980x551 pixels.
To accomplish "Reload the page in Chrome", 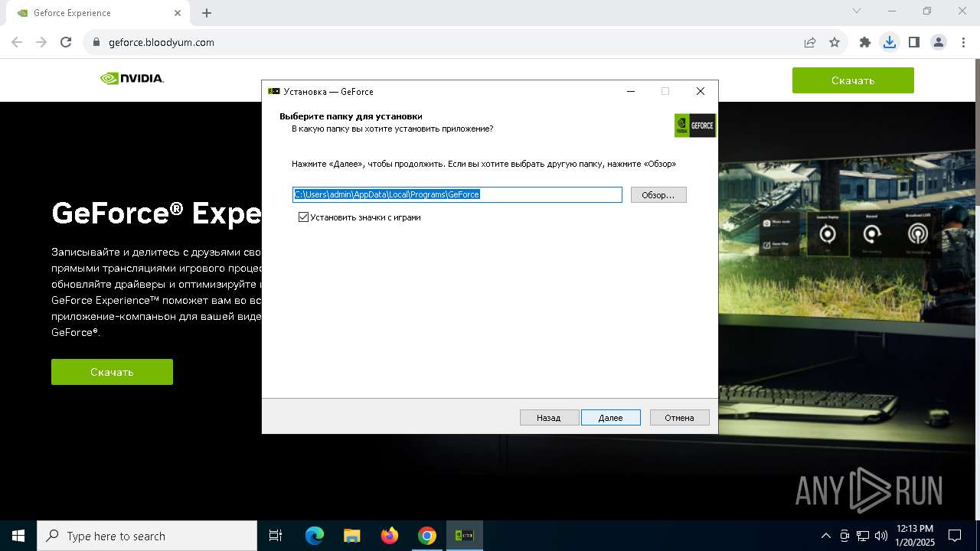I will coord(66,42).
